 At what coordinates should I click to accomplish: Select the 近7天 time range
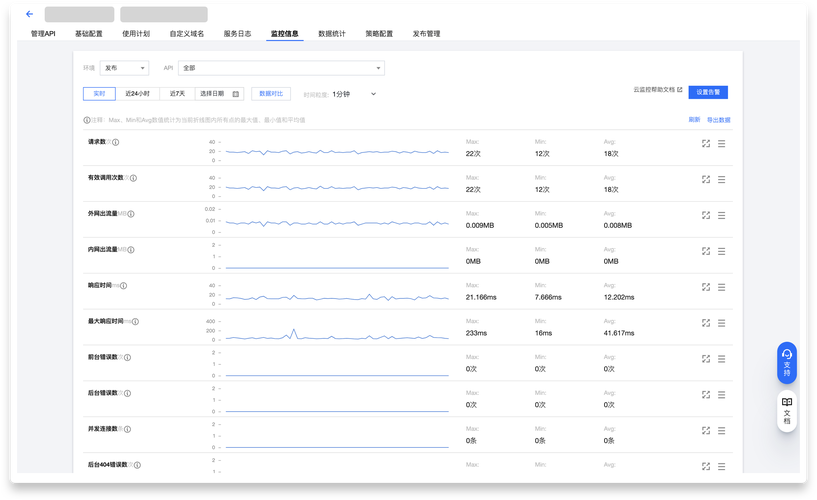tap(177, 94)
